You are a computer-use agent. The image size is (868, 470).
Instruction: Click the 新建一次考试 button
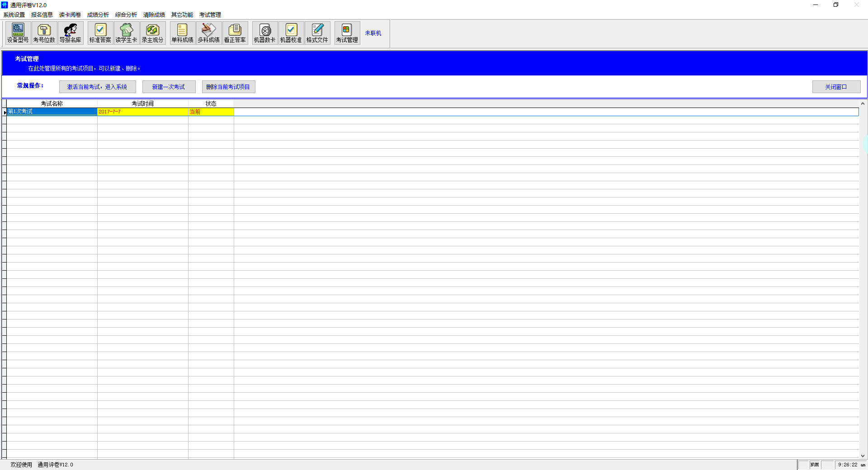coord(169,87)
